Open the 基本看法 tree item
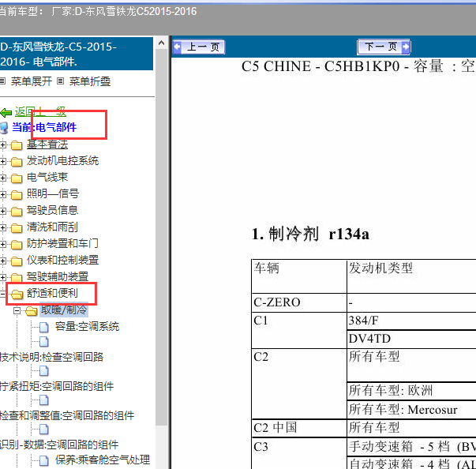The image size is (476, 469). point(47,144)
